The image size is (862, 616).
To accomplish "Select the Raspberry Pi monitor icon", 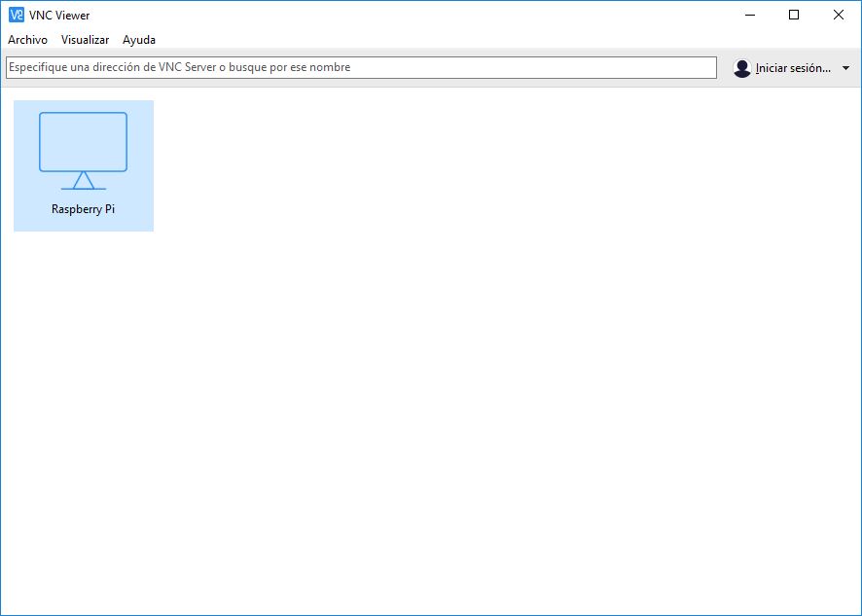I will coord(83,151).
